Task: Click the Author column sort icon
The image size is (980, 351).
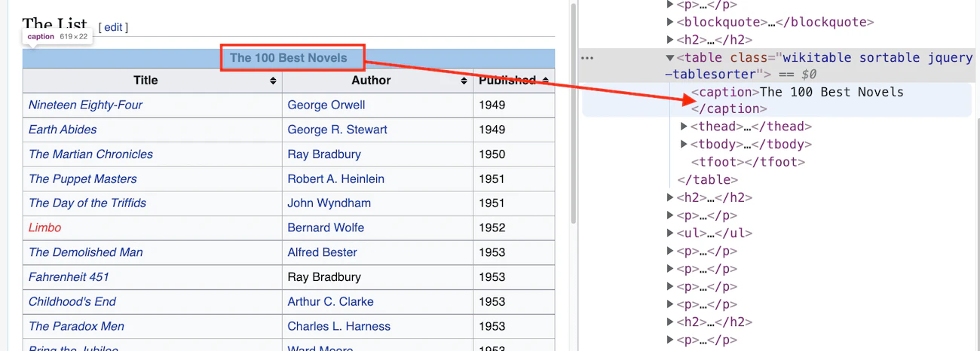Action: point(464,81)
